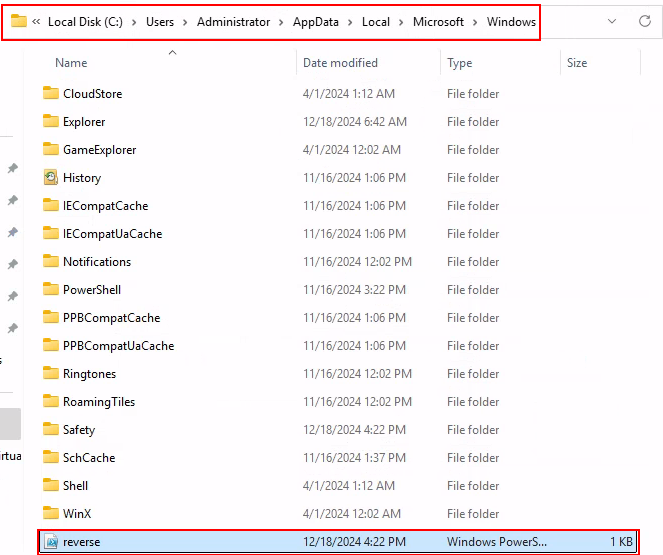Select the WinX folder icon
Viewport: 663px width, 555px height.
click(51, 514)
